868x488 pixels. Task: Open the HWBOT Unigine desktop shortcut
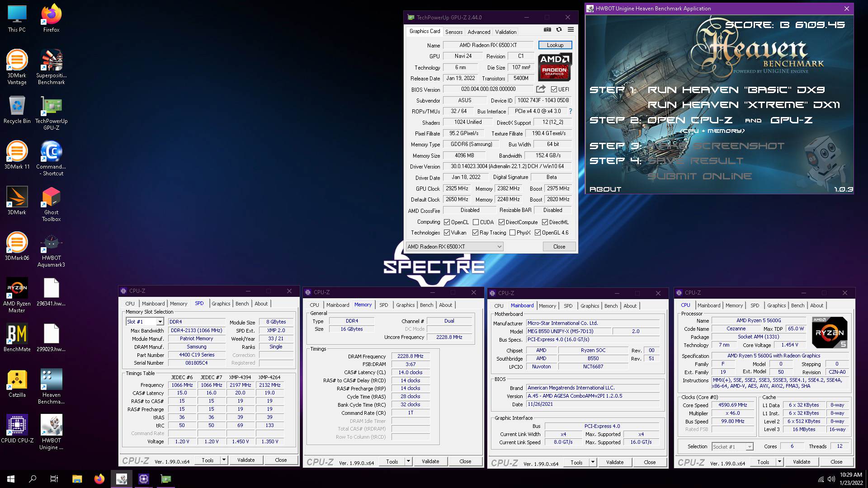(51, 433)
